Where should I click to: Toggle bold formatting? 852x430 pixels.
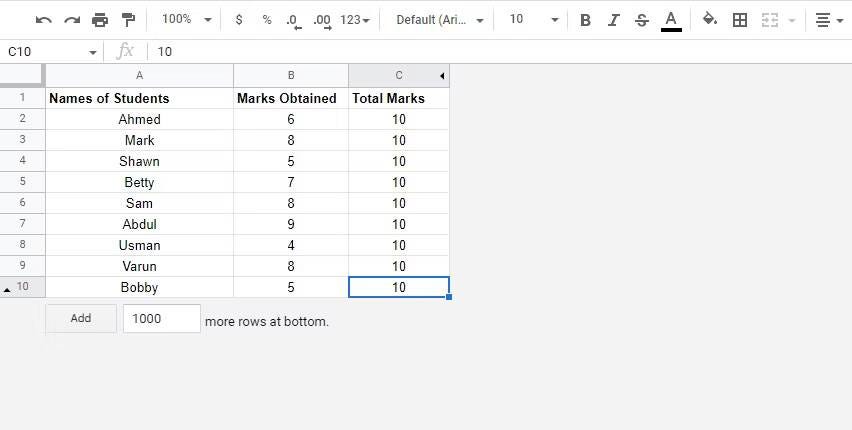click(x=585, y=21)
